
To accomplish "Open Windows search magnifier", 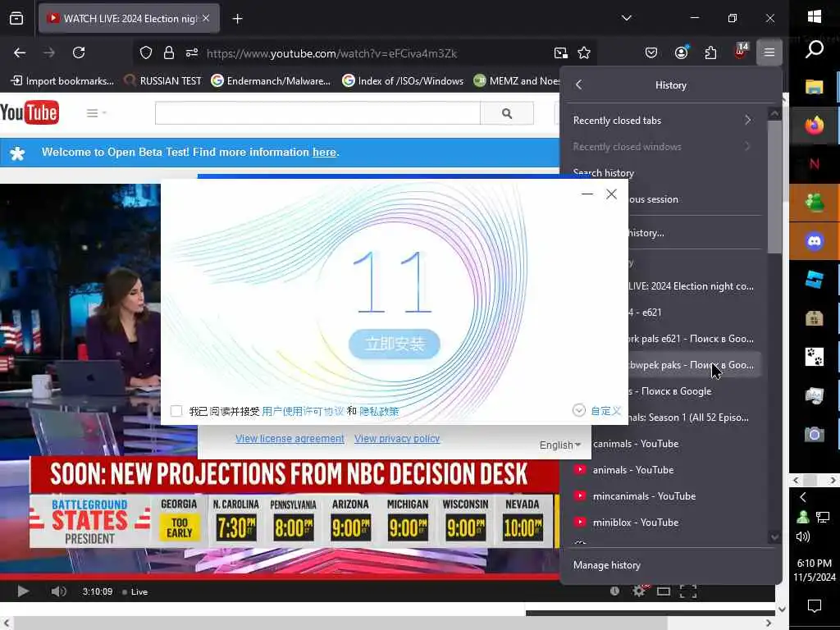I will coord(815,49).
